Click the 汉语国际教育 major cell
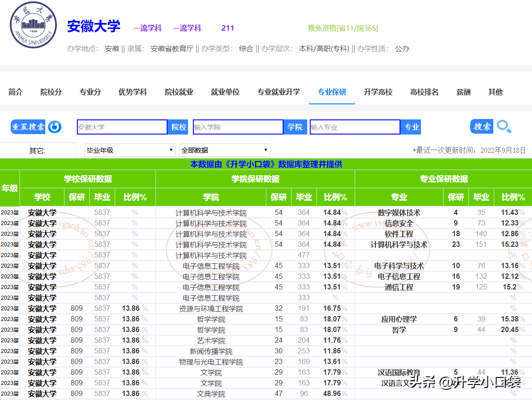 pyautogui.click(x=399, y=372)
